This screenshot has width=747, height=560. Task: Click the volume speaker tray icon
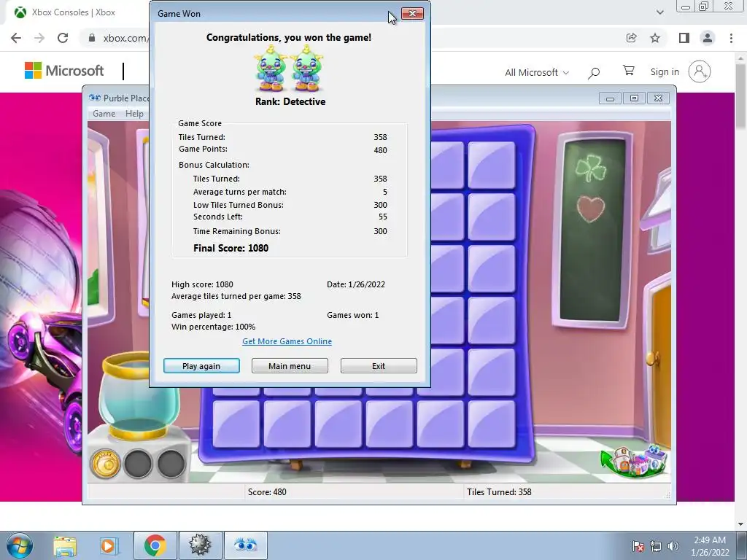pyautogui.click(x=673, y=546)
